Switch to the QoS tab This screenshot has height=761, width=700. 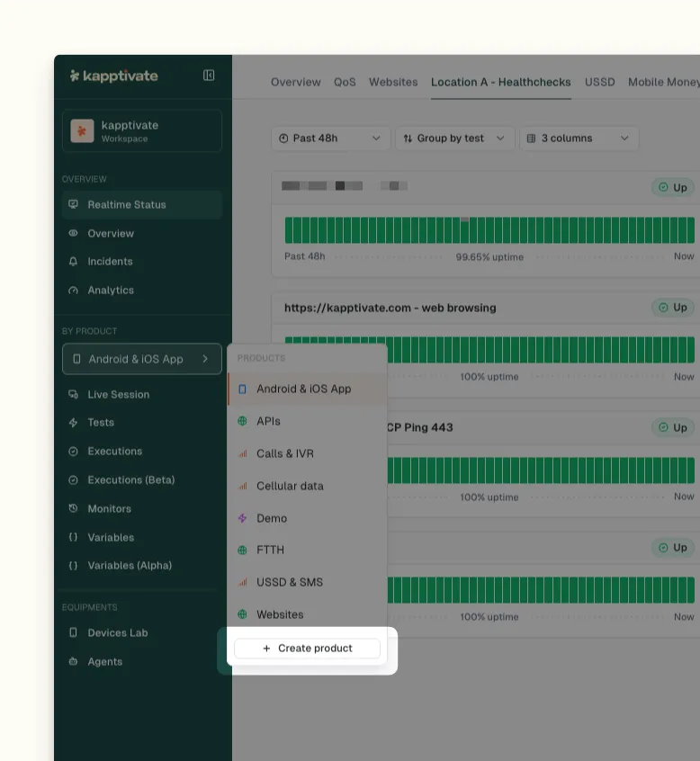pos(345,82)
